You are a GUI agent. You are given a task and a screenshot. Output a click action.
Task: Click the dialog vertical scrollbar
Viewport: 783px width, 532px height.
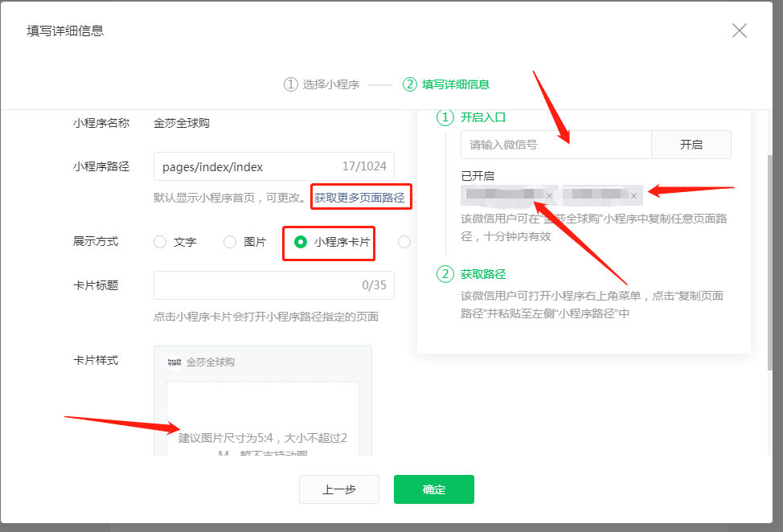769,263
